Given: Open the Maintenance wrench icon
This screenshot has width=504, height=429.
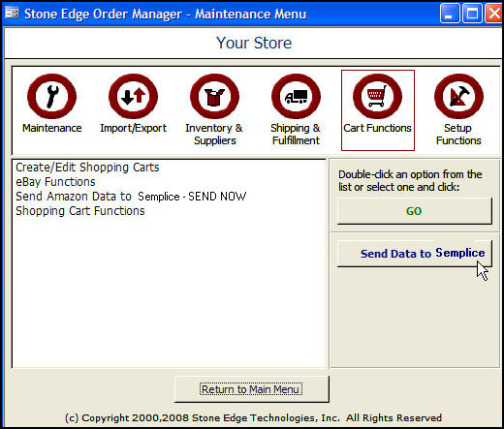Looking at the screenshot, I should (x=51, y=96).
